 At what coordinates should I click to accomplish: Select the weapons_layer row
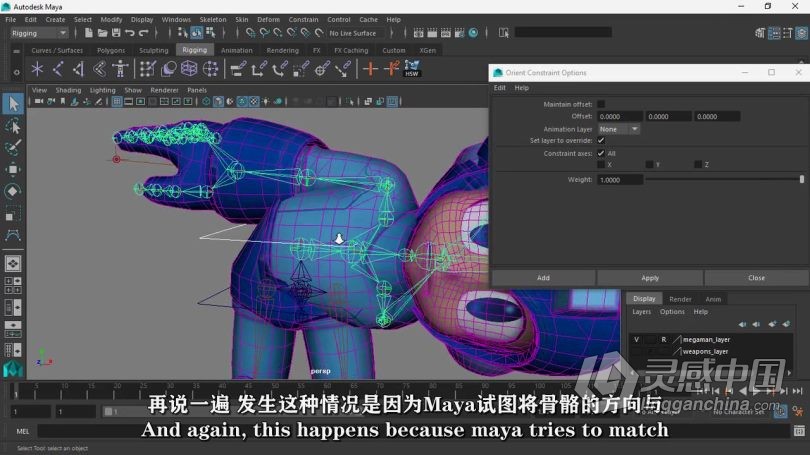(710, 352)
